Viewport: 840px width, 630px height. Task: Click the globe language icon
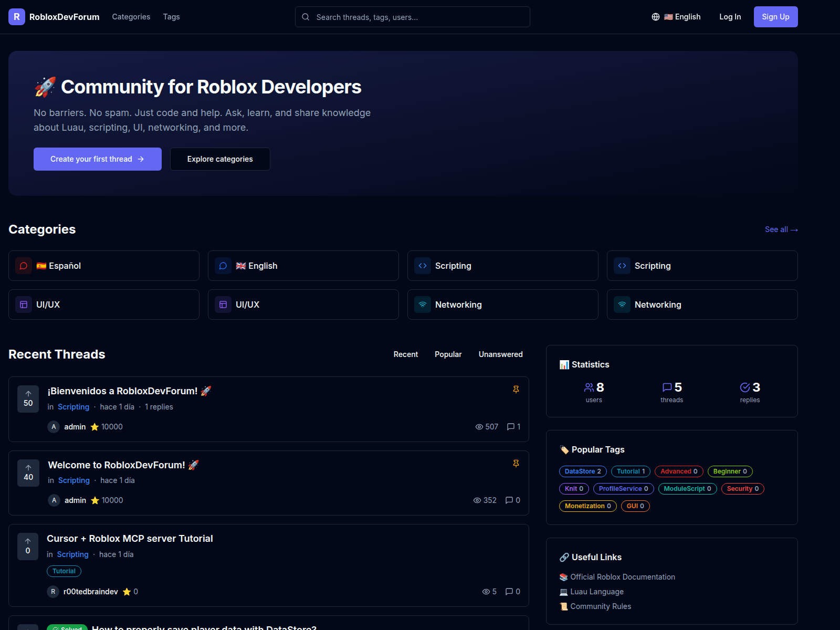[x=656, y=17]
